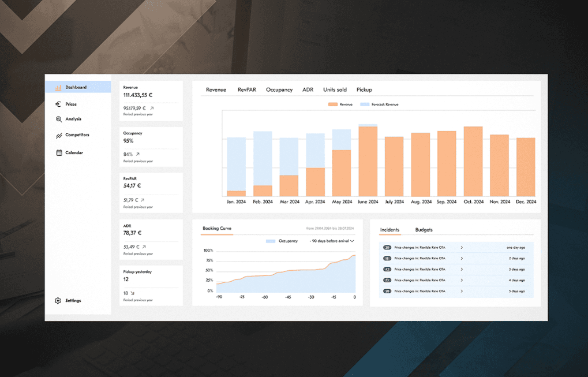Click the up arrow beside 95.179,59 €
The image size is (588, 377).
[152, 108]
